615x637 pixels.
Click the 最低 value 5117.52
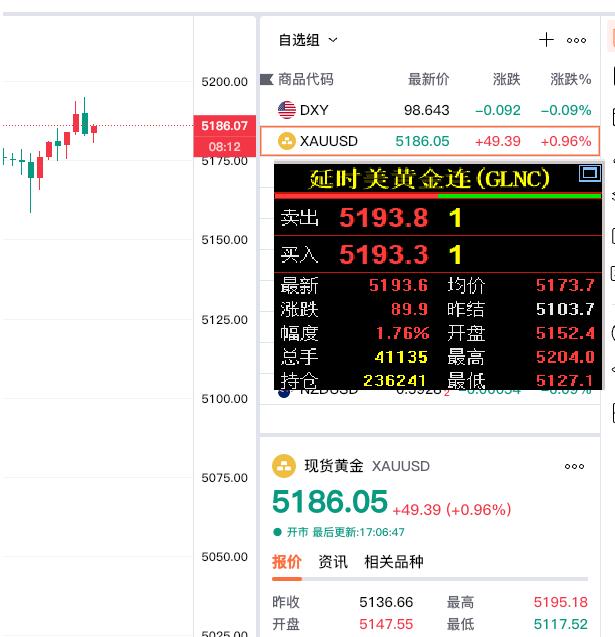561,624
